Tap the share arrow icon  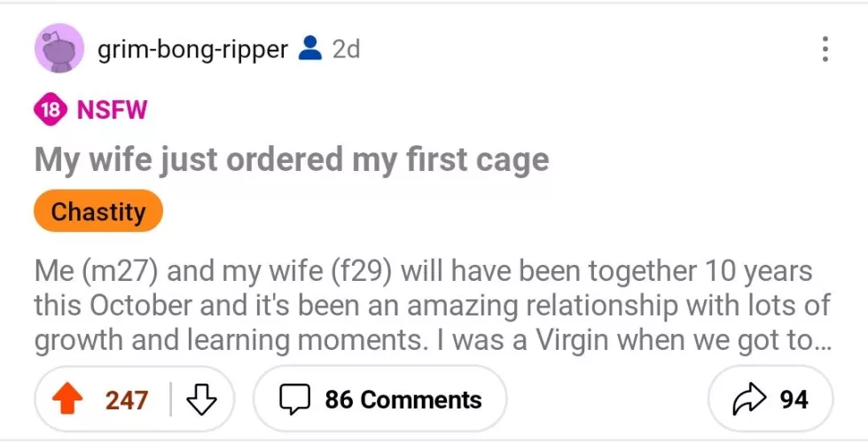(747, 400)
